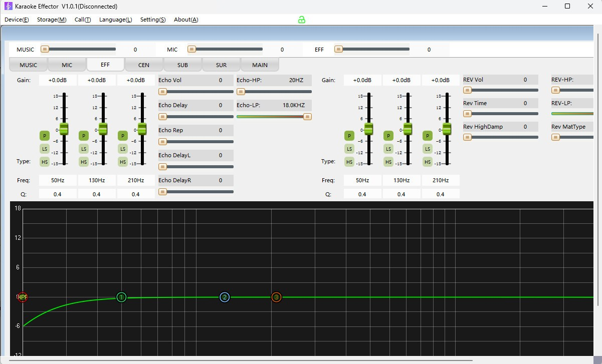Click the Rev MatType slider handle

click(x=555, y=137)
